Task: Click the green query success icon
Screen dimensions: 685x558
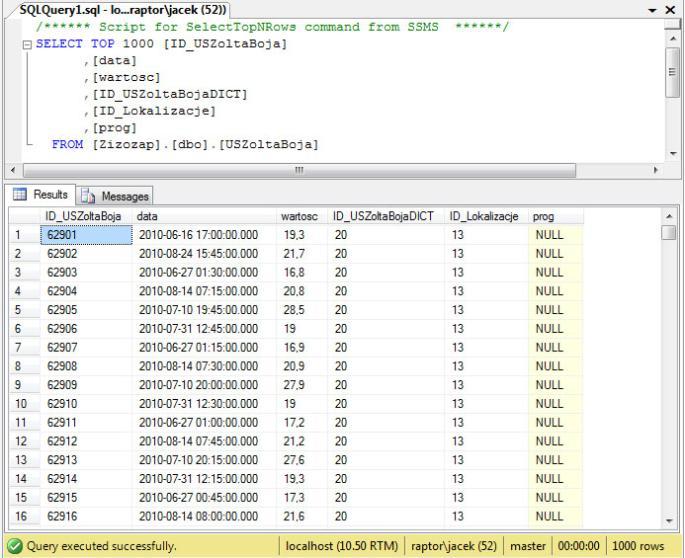Action: pos(15,546)
